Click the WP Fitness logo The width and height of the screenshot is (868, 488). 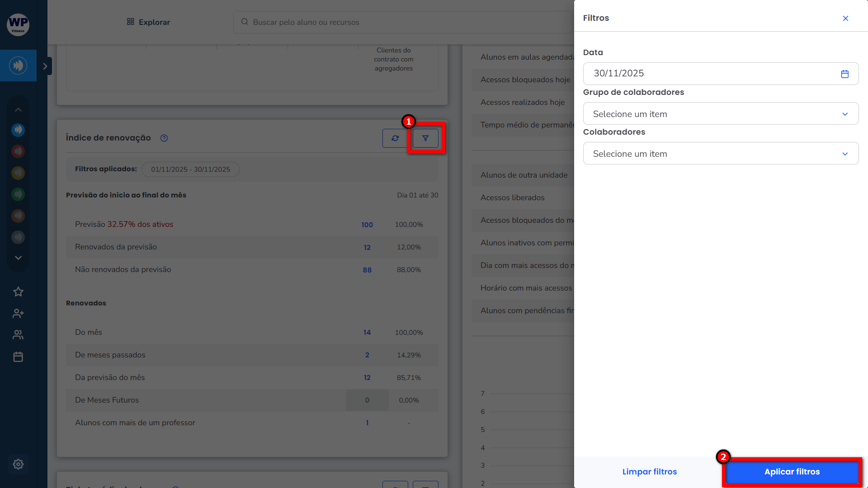[18, 24]
